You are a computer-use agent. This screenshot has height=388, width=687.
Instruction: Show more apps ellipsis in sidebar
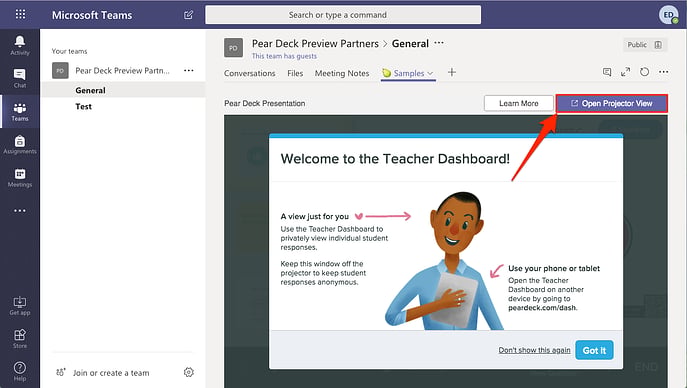(20, 211)
